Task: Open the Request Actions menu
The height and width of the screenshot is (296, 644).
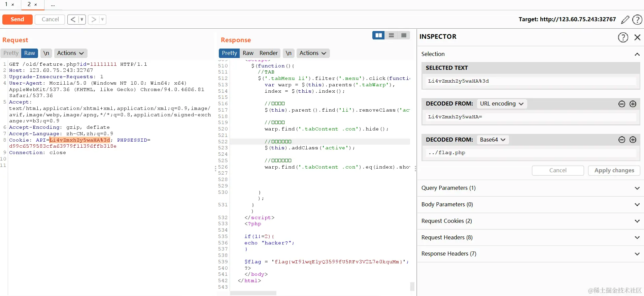Action: click(x=70, y=53)
